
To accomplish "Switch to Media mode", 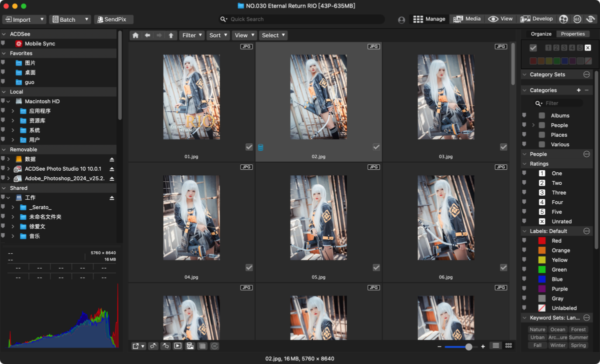I will pyautogui.click(x=467, y=19).
